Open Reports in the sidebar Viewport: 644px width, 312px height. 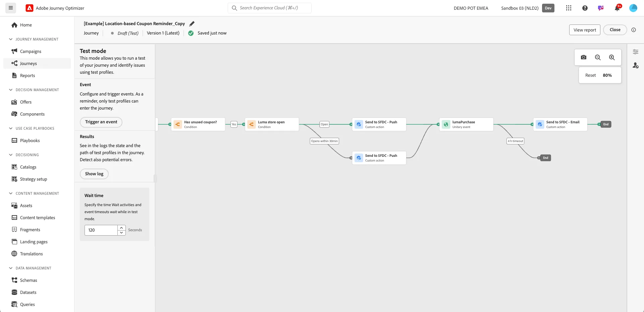(37, 75)
